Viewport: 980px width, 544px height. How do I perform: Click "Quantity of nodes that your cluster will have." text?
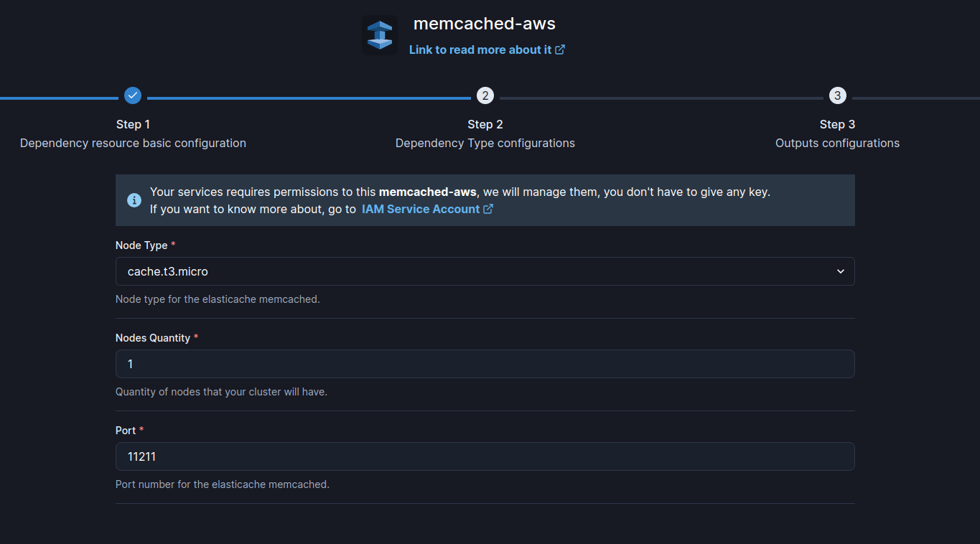221,392
